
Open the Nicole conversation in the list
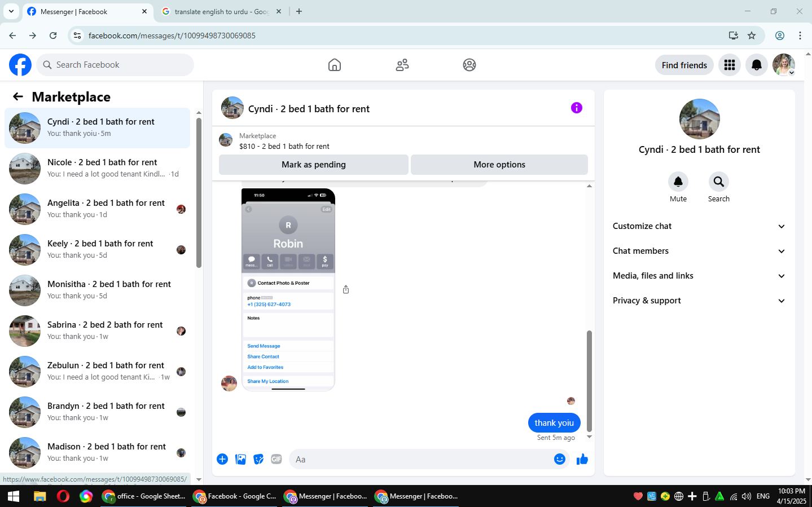[97, 169]
